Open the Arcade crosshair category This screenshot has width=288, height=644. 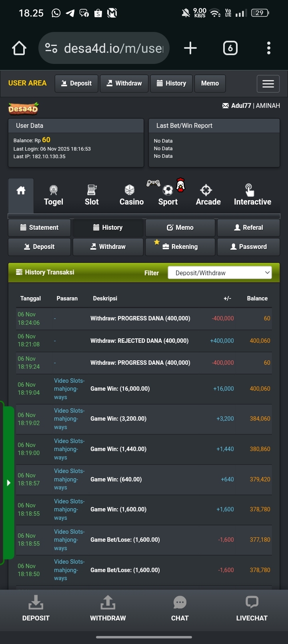(x=208, y=196)
